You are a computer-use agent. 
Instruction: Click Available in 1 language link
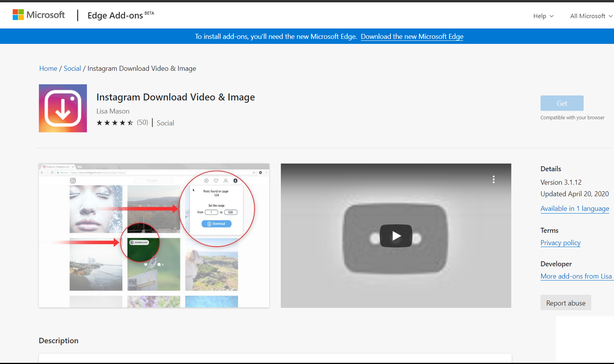point(575,209)
